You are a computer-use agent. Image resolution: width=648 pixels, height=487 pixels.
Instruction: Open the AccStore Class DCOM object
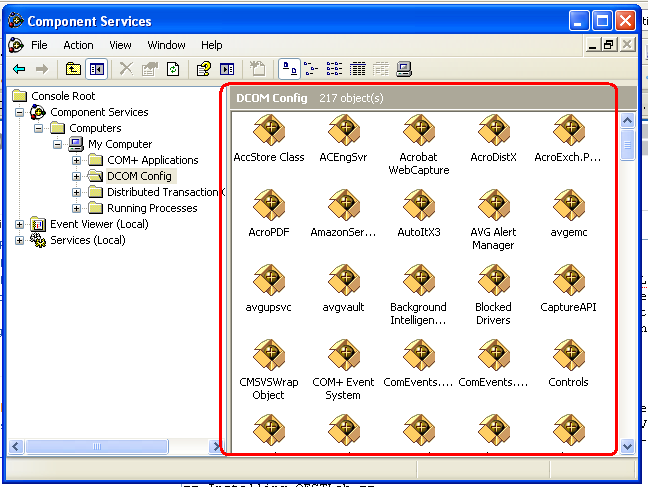point(268,131)
